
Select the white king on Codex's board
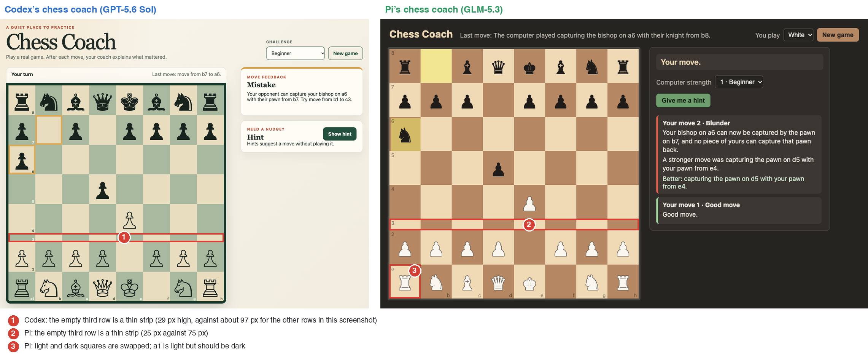click(x=129, y=288)
